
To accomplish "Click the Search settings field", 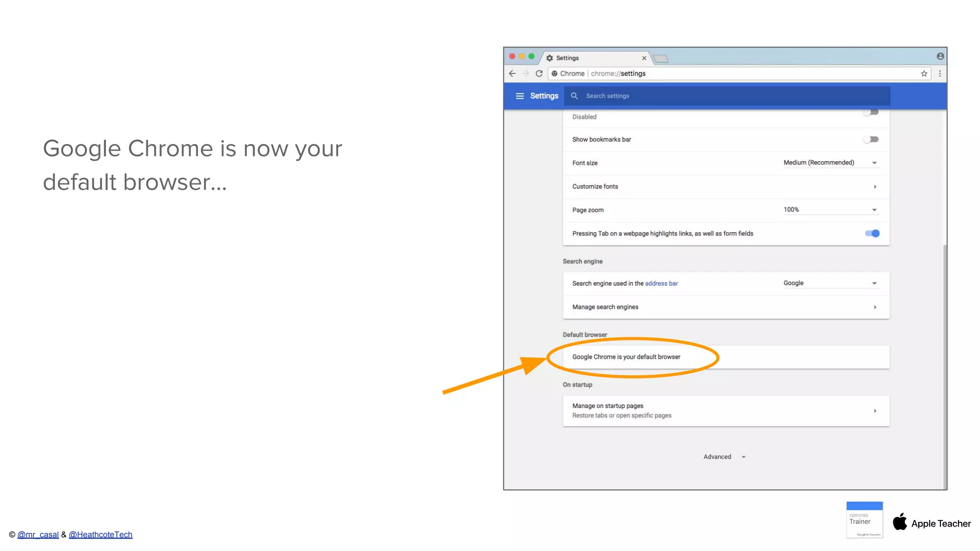I will click(727, 96).
